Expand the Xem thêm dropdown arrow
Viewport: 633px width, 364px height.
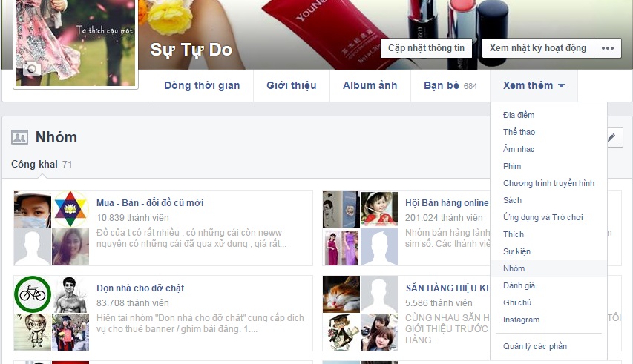coord(561,85)
